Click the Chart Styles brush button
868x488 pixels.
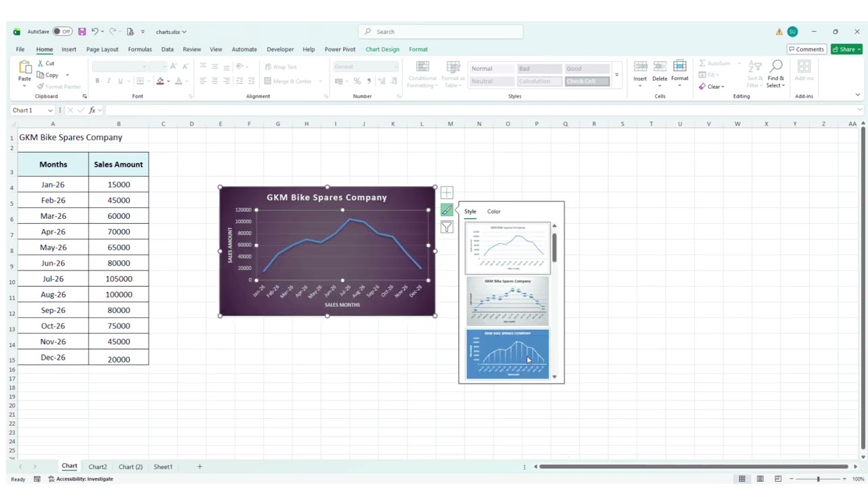[x=446, y=210]
